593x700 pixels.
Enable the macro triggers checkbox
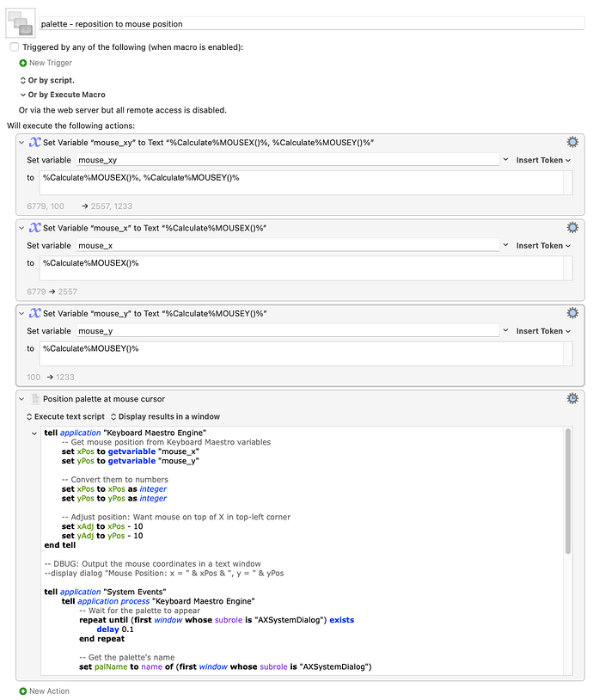coord(14,47)
